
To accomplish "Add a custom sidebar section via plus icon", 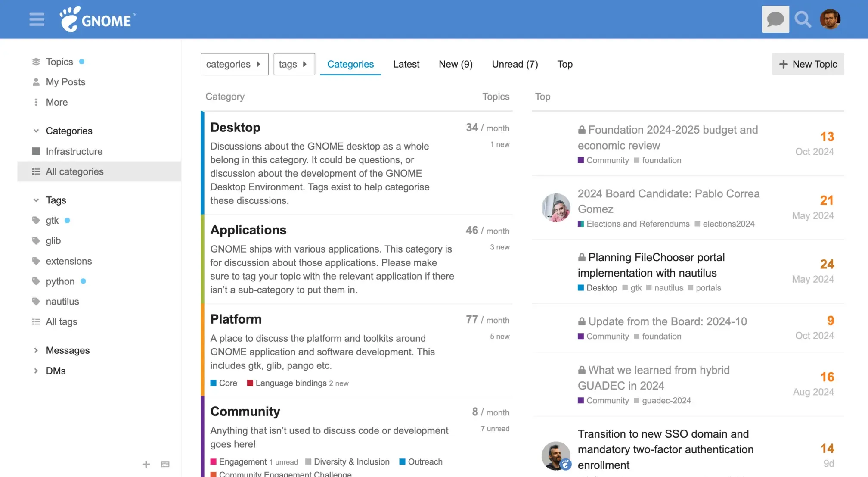I will click(146, 464).
